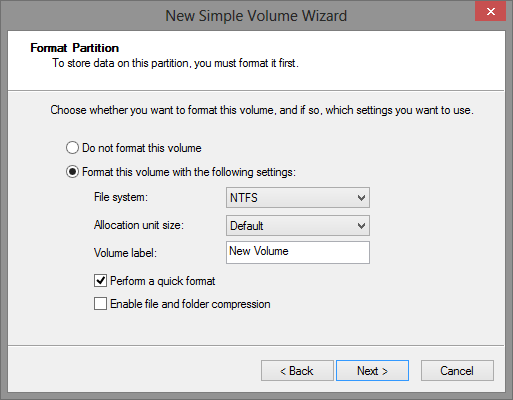Select the "Do not format this volume" radio button

coord(72,148)
